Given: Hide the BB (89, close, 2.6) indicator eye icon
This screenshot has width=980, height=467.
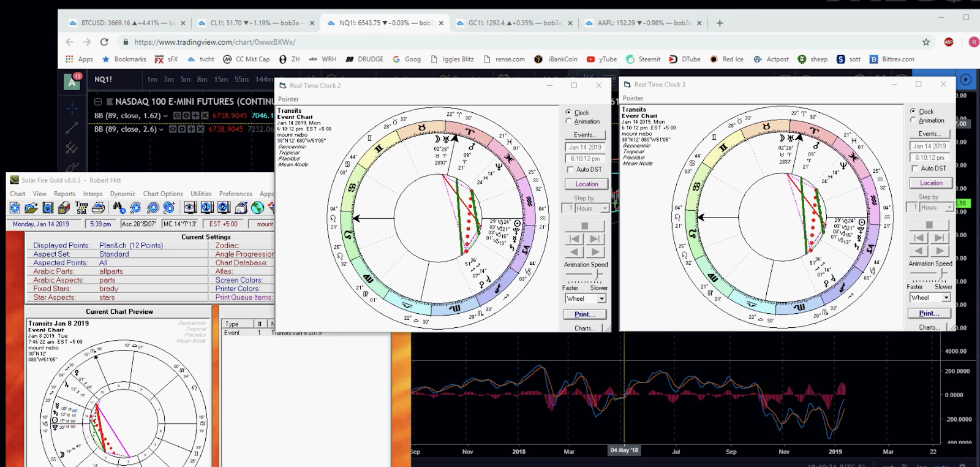Looking at the screenshot, I should pos(173,129).
